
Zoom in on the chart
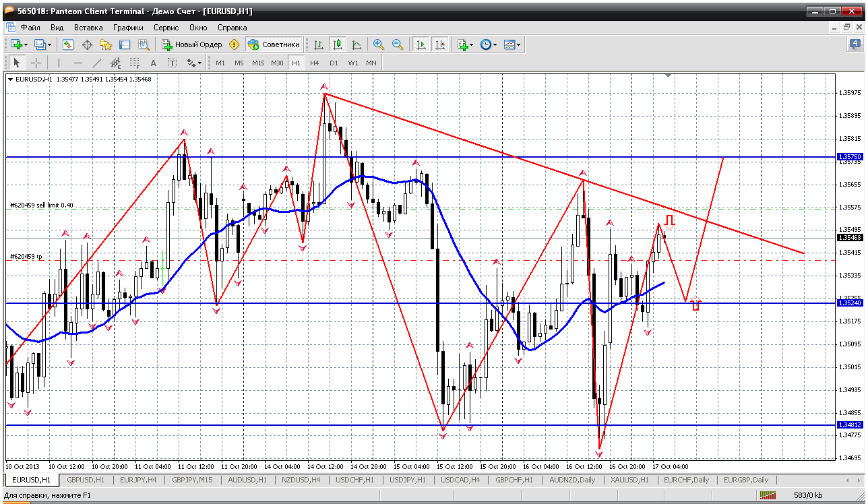pos(379,44)
